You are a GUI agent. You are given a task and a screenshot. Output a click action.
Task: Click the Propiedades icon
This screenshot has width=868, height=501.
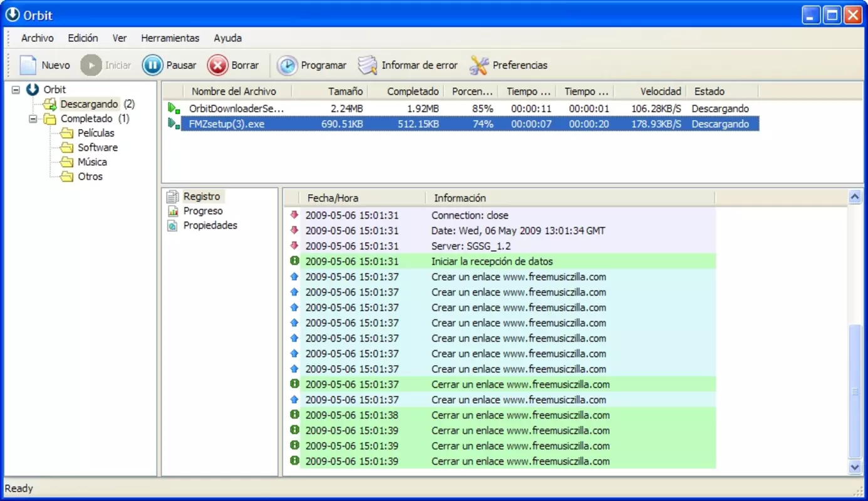[172, 225]
